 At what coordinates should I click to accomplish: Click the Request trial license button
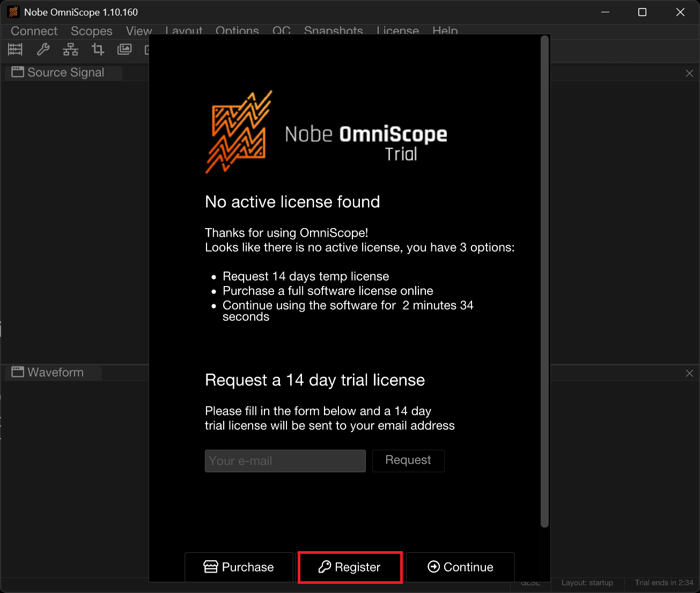coord(408,460)
